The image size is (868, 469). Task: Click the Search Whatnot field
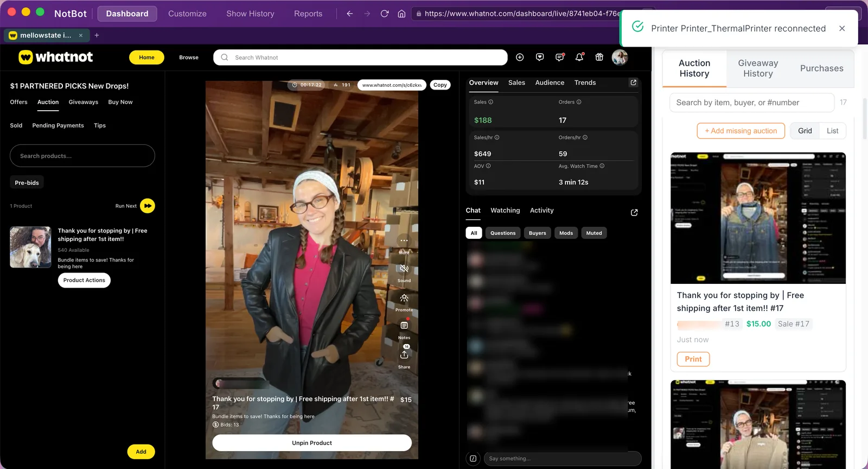[x=361, y=58]
